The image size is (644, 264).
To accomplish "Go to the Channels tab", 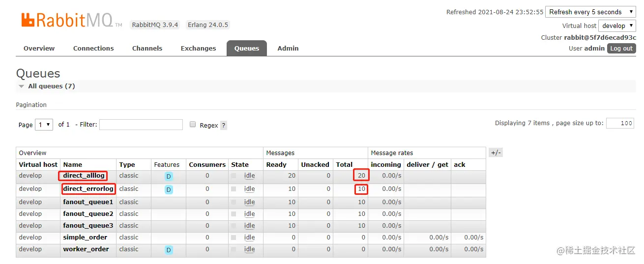I will pyautogui.click(x=147, y=48).
